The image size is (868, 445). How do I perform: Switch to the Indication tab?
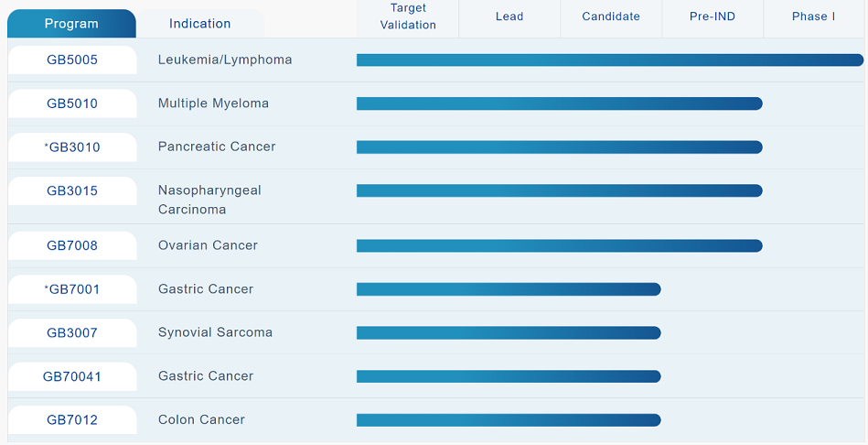tap(199, 23)
